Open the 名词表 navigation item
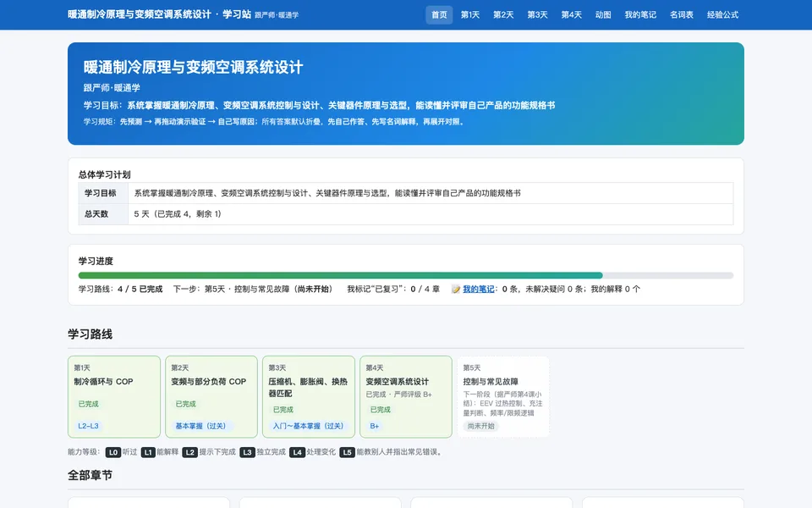This screenshot has width=812, height=508. point(682,15)
